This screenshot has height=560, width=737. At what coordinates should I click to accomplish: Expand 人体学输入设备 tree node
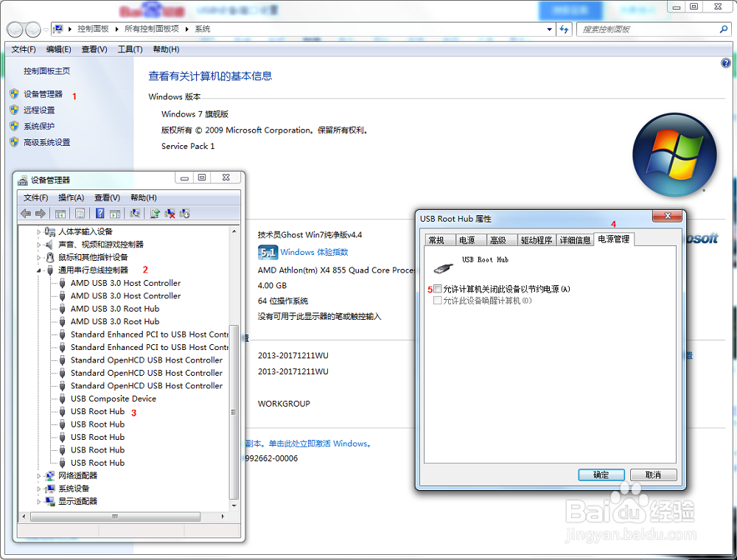tap(39, 231)
